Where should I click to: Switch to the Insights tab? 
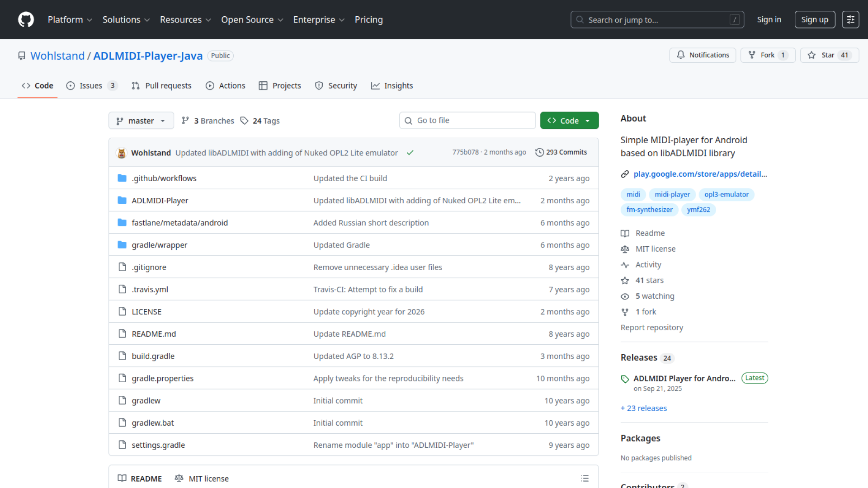pos(392,85)
